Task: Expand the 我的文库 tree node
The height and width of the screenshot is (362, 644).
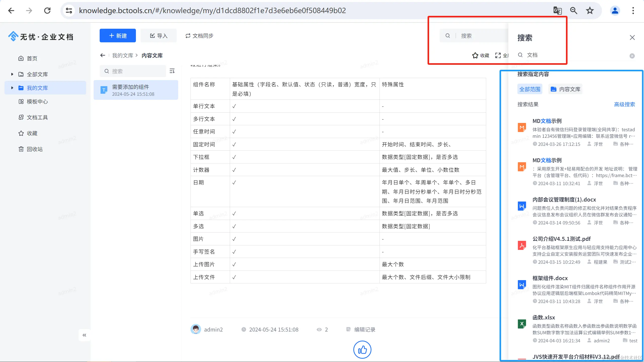Action: [12, 88]
